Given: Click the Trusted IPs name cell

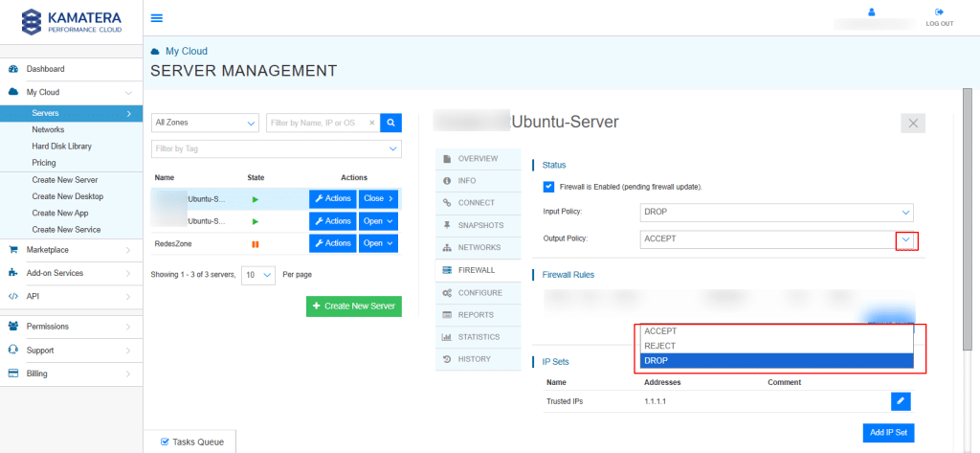Looking at the screenshot, I should (565, 401).
